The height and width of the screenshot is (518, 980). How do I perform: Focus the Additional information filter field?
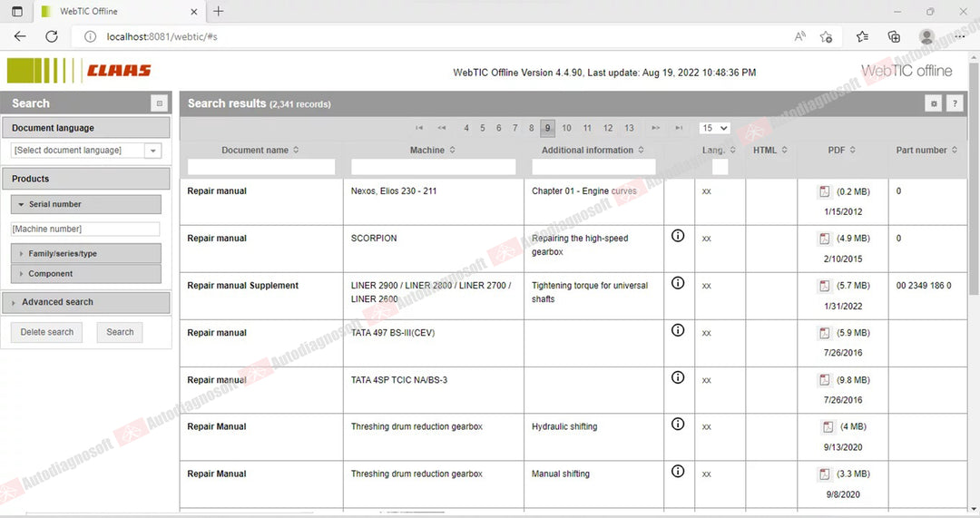tap(593, 167)
